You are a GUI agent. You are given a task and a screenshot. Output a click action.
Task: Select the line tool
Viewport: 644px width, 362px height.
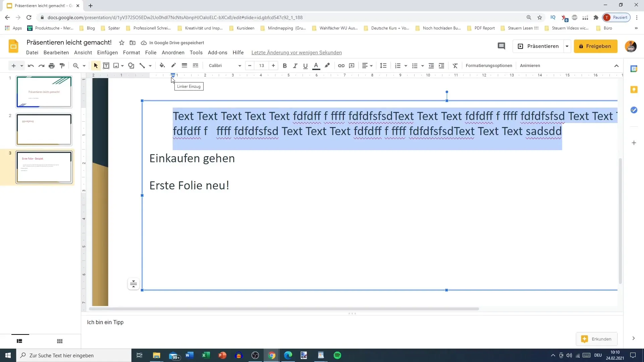(x=142, y=66)
